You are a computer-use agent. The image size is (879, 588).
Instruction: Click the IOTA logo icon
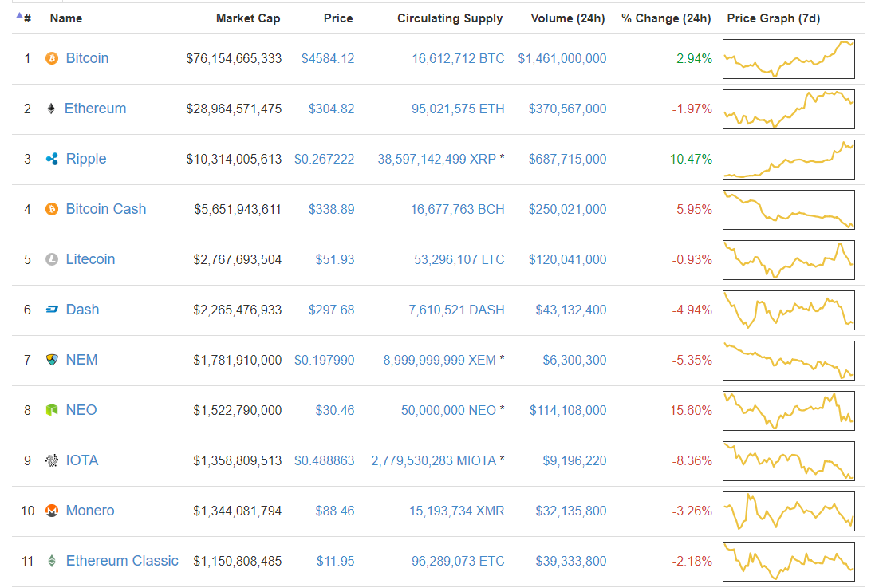[52, 460]
